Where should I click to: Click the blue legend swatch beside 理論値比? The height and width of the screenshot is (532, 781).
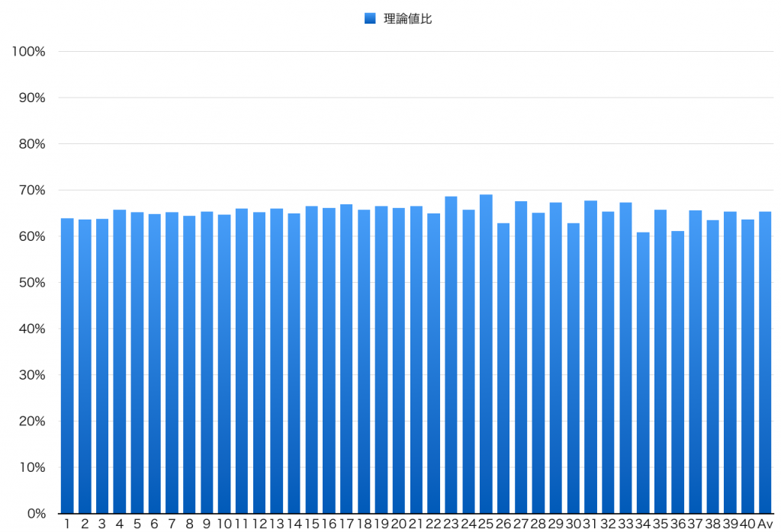pos(370,18)
